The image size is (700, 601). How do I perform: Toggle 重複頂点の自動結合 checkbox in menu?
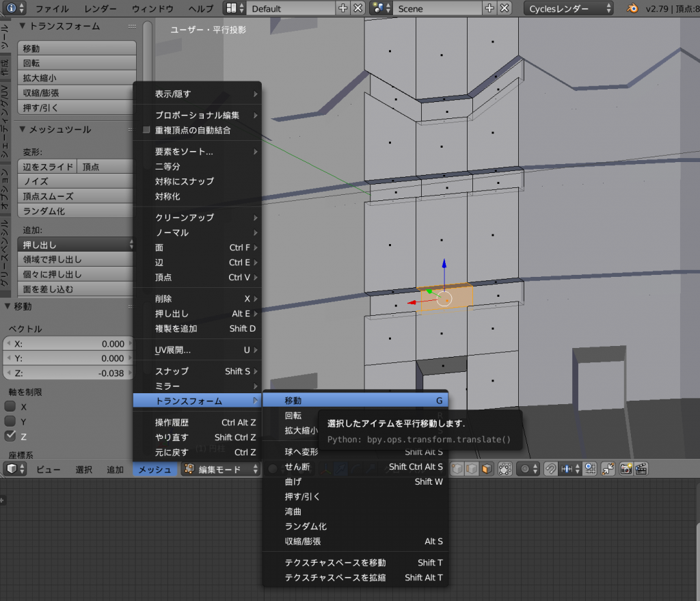146,130
